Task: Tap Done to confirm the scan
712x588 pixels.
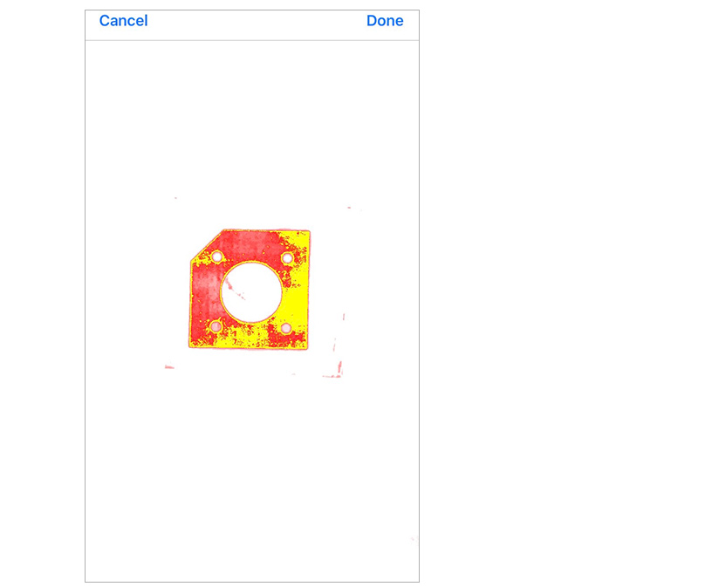Action: 385,20
